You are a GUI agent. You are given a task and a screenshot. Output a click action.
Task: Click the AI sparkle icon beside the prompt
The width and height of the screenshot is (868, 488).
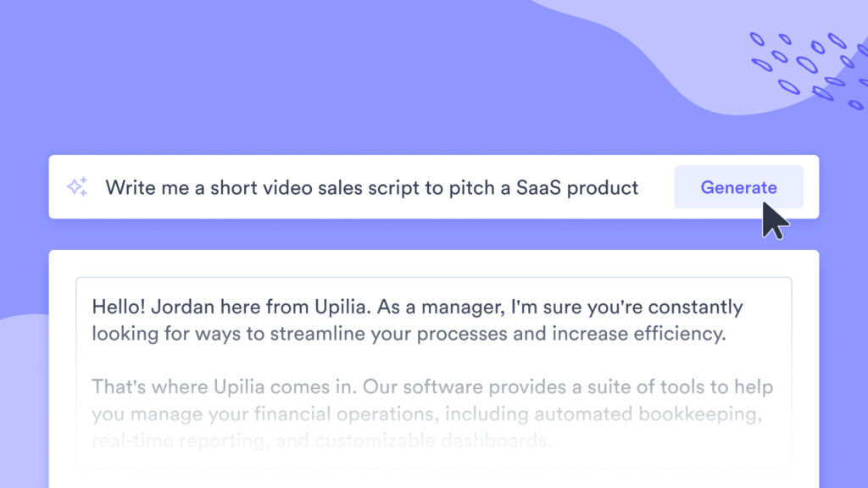tap(77, 187)
